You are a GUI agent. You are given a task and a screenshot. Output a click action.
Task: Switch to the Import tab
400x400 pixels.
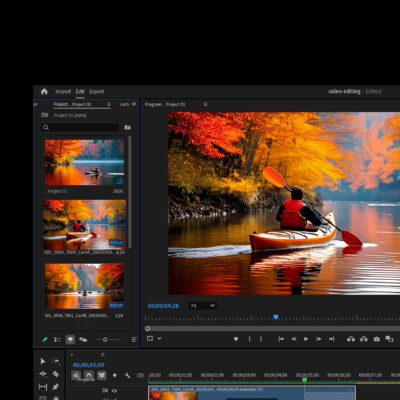[63, 91]
